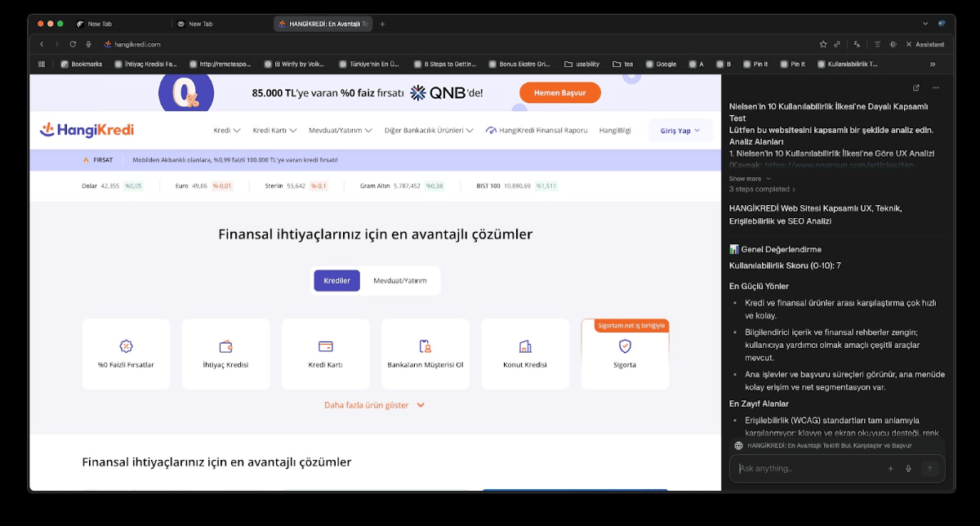This screenshot has width=980, height=526.
Task: Show more bookmarks with the double chevron
Action: (x=933, y=64)
